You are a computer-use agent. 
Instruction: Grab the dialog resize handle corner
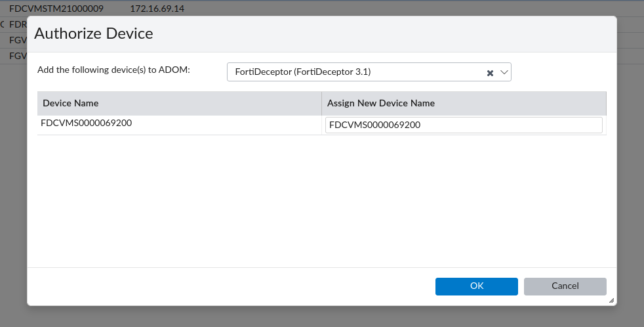[611, 300]
